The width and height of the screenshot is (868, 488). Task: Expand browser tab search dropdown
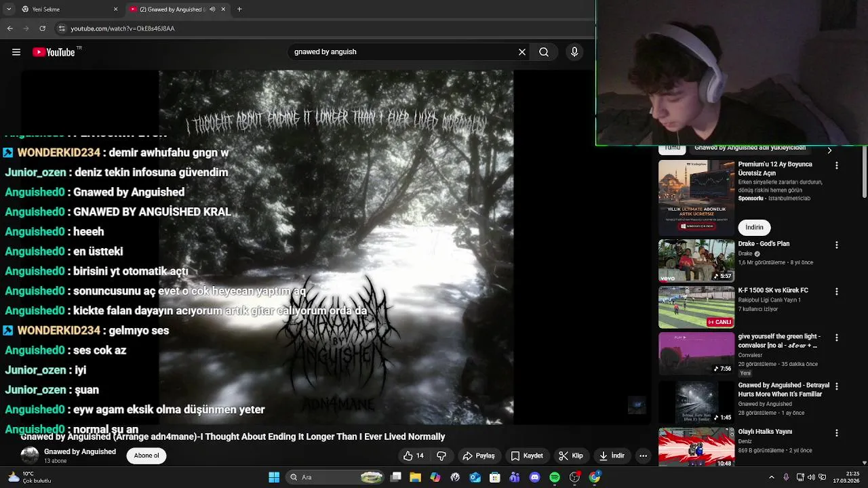(x=8, y=9)
